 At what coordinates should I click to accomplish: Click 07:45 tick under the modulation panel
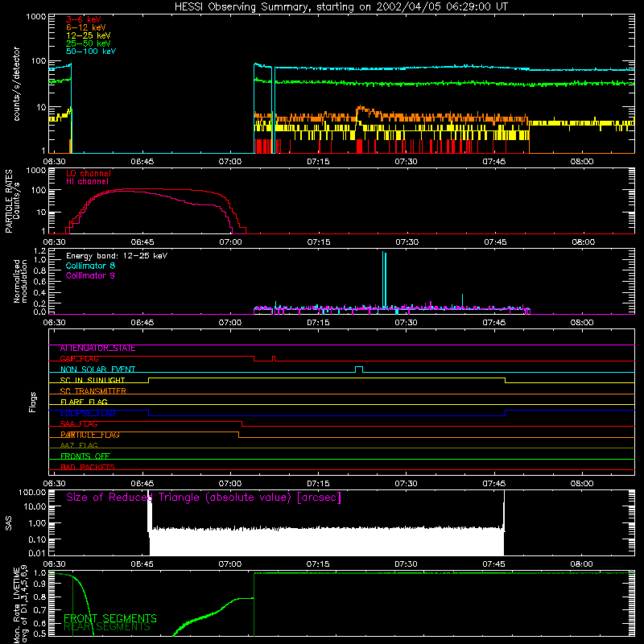coord(494,323)
